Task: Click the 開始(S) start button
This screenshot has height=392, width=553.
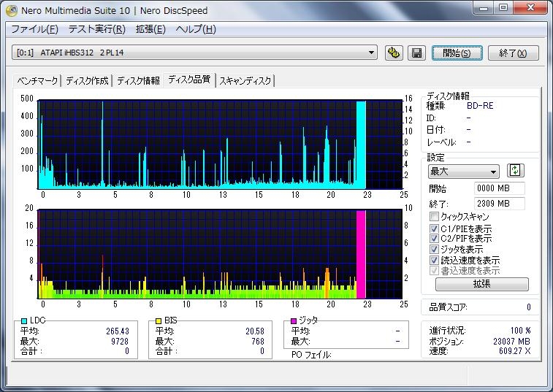Action: pyautogui.click(x=457, y=53)
